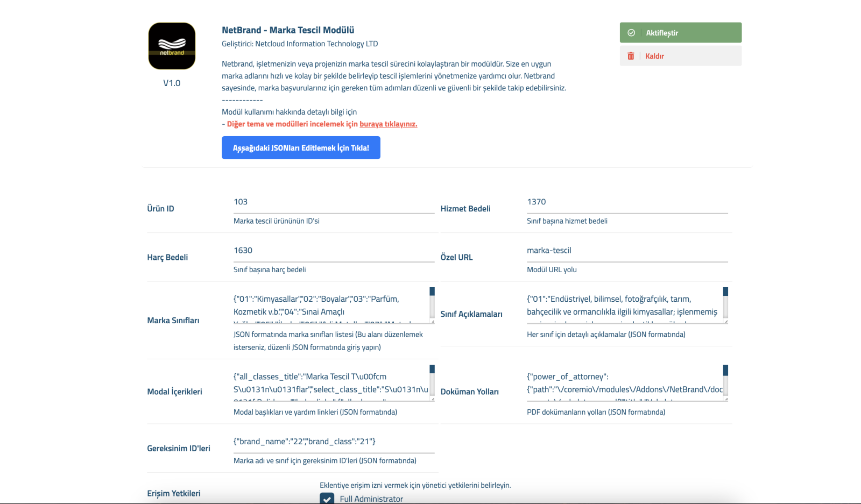Toggle the Full Administrator checkbox
The image size is (861, 504).
pyautogui.click(x=327, y=499)
